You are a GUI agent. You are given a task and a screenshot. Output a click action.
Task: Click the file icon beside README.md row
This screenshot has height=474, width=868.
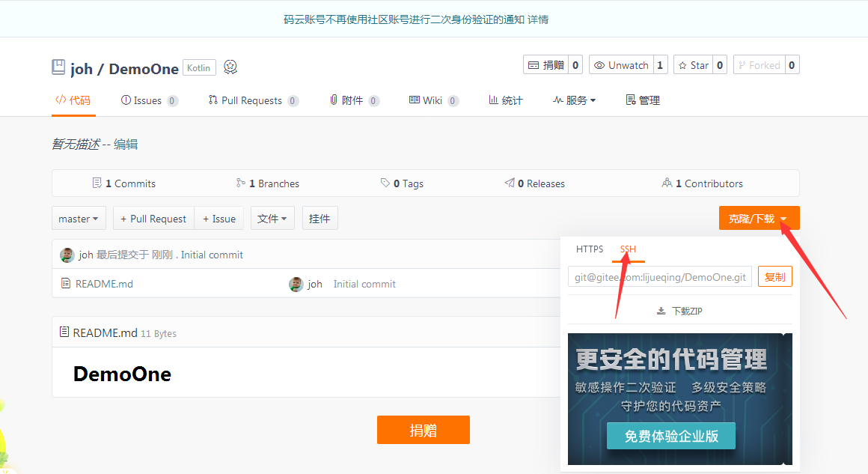tap(66, 284)
